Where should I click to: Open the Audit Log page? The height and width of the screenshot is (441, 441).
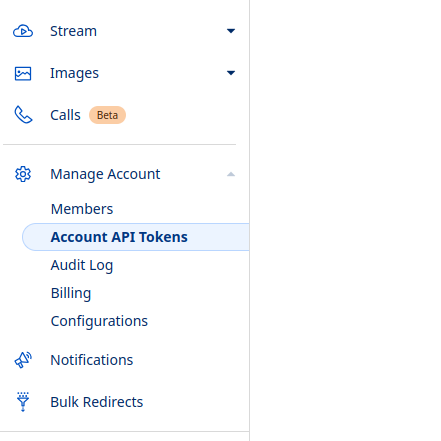(82, 266)
